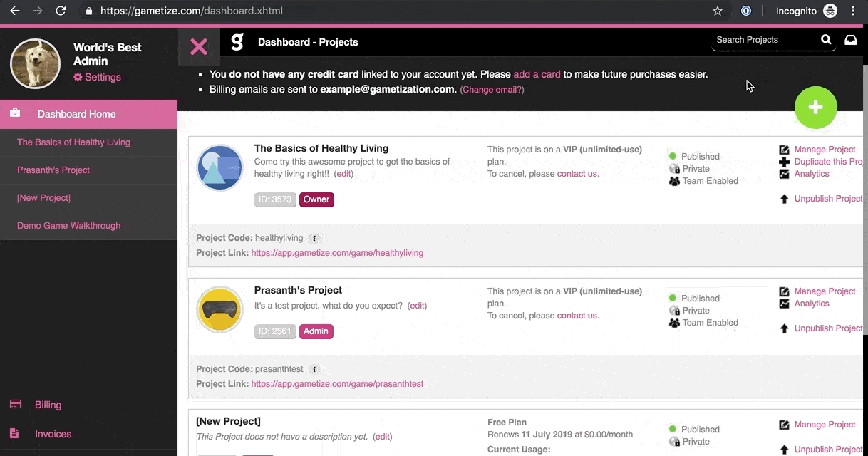Click the search magnifier icon

point(826,40)
